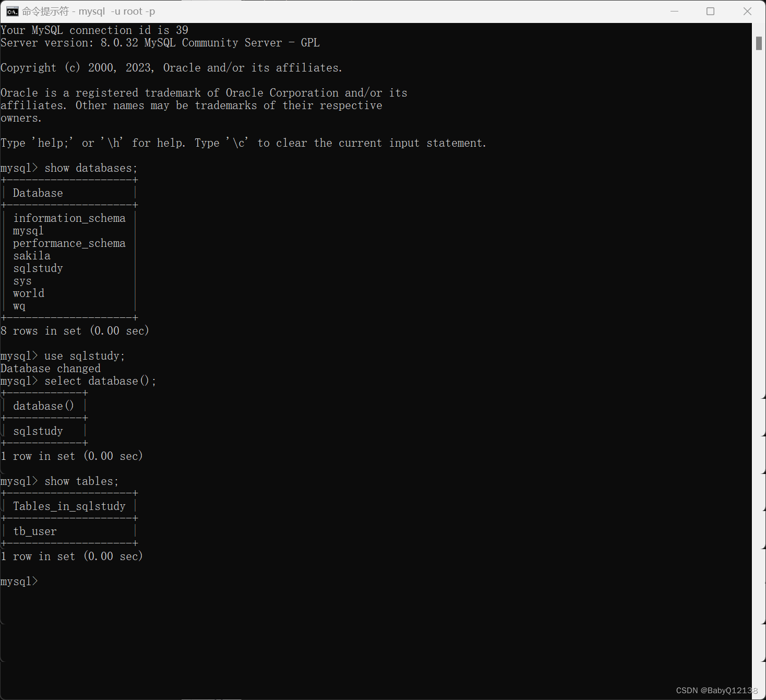Click the 'Database' column header
766x700 pixels.
click(x=38, y=193)
